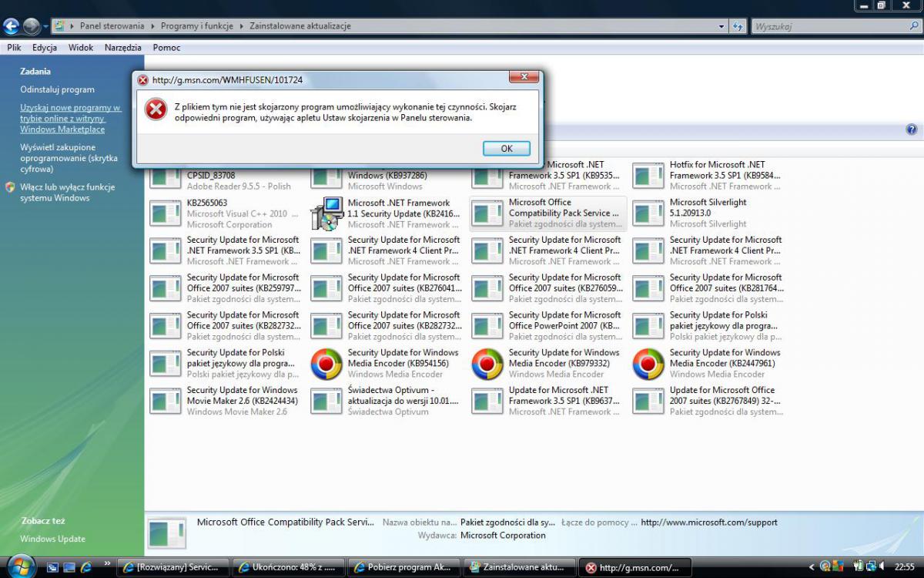Image resolution: width=924 pixels, height=578 pixels.
Task: Select the CPSID_83708 Adobe Reader update icon
Action: 165,176
